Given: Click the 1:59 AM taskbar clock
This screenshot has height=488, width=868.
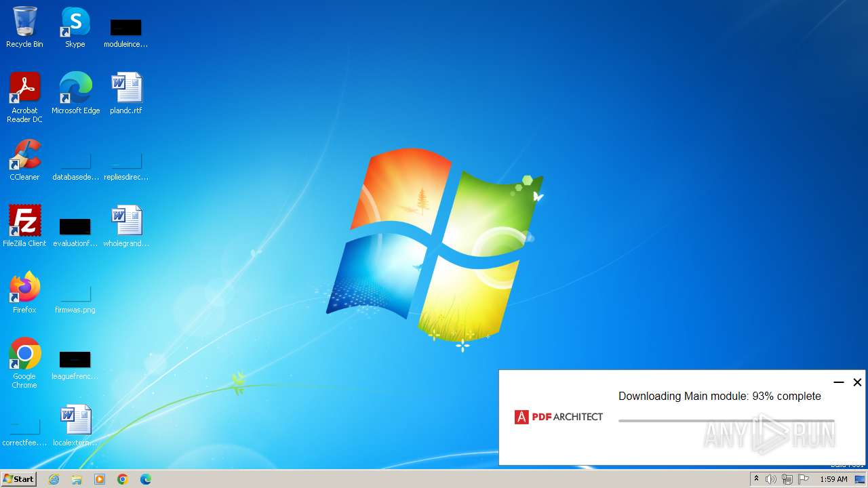Looking at the screenshot, I should click(x=833, y=479).
